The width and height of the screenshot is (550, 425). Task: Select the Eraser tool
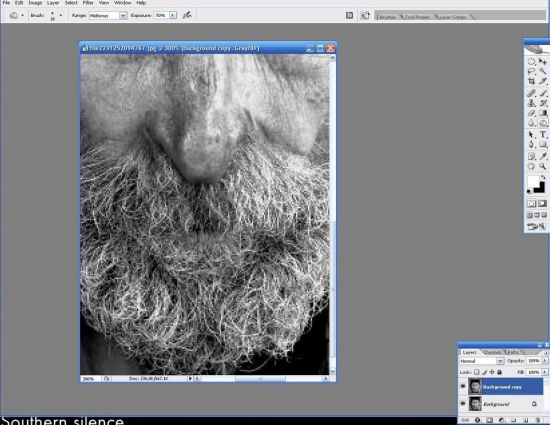[x=531, y=113]
